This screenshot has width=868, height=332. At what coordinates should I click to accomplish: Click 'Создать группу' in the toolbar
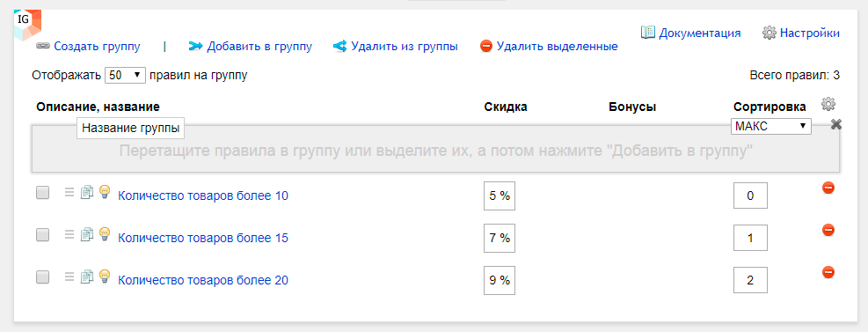tap(89, 47)
